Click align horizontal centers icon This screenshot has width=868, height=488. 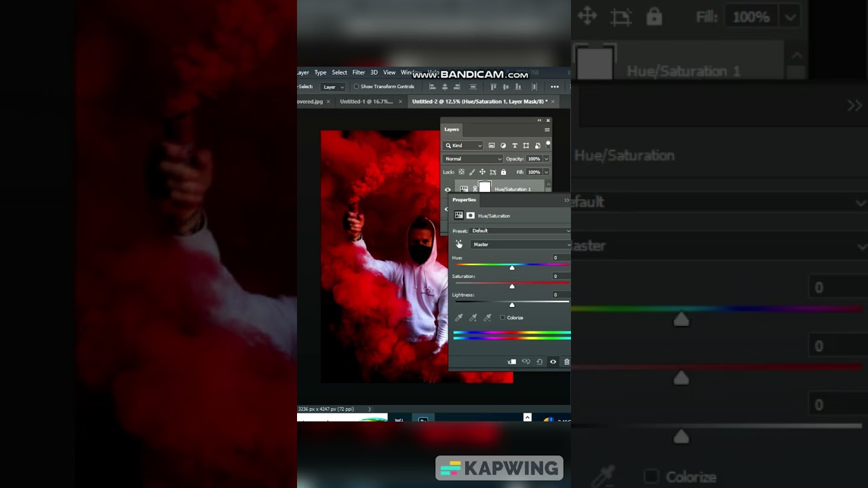(x=445, y=87)
